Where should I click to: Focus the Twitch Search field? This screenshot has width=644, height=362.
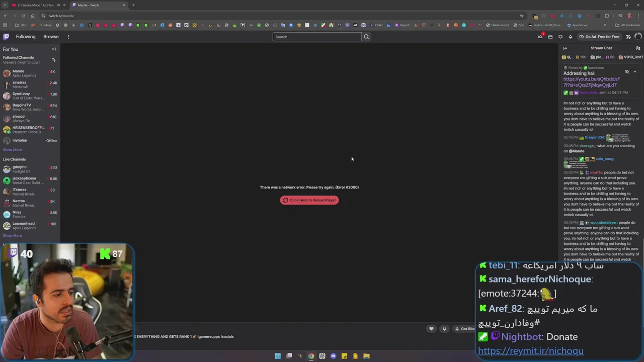click(x=317, y=37)
